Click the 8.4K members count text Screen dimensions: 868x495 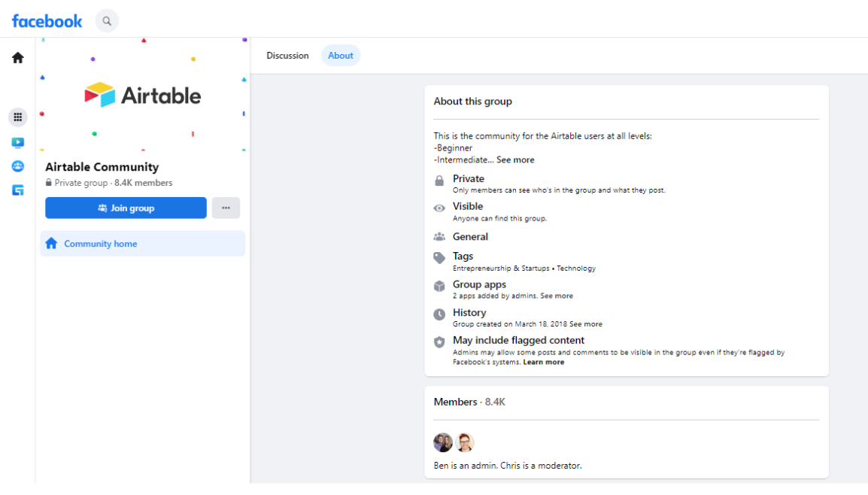[x=144, y=183]
